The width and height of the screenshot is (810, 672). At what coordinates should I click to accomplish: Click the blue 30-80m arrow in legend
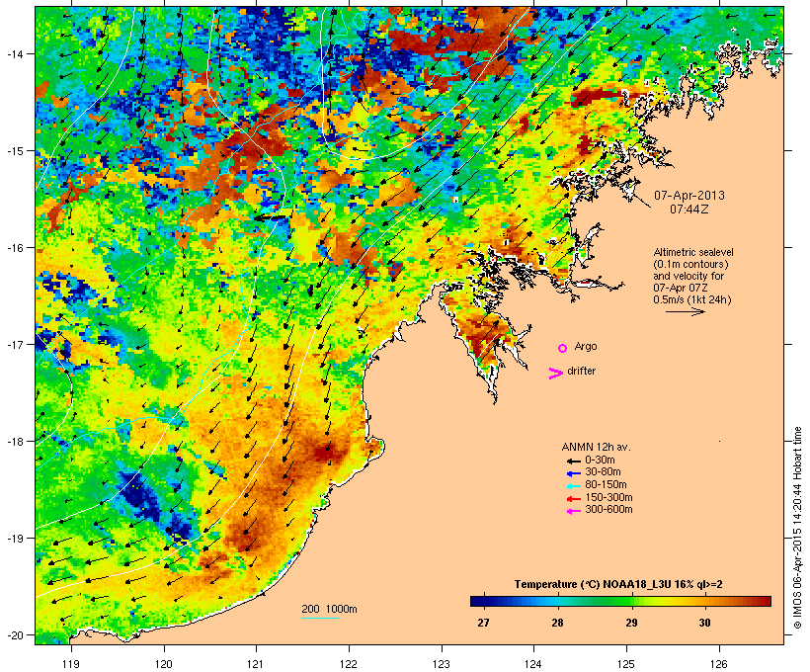(x=574, y=473)
